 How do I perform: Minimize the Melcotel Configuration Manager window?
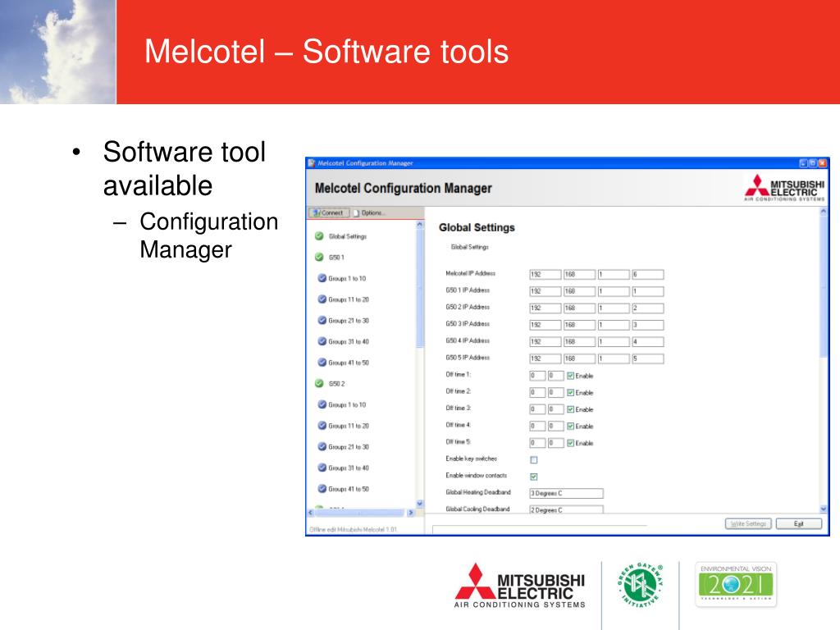click(803, 163)
